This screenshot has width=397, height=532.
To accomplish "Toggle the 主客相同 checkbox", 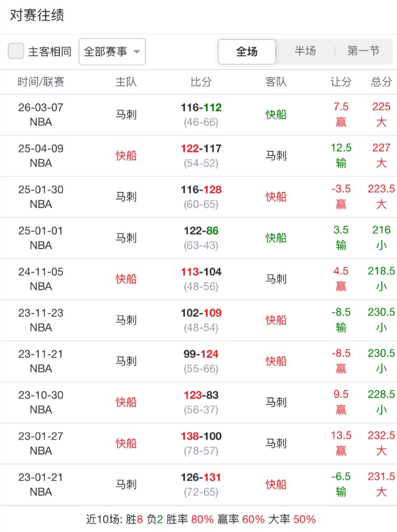I will (16, 52).
